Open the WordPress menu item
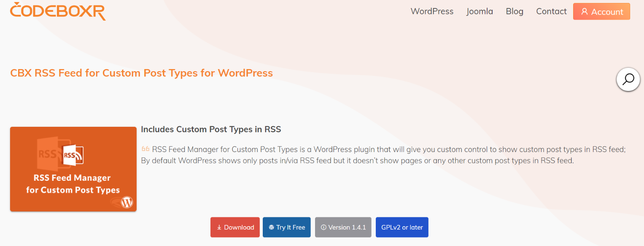 tap(432, 11)
